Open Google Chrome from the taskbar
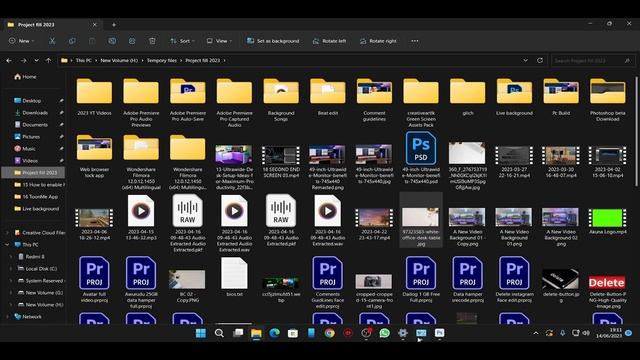 [x=329, y=333]
